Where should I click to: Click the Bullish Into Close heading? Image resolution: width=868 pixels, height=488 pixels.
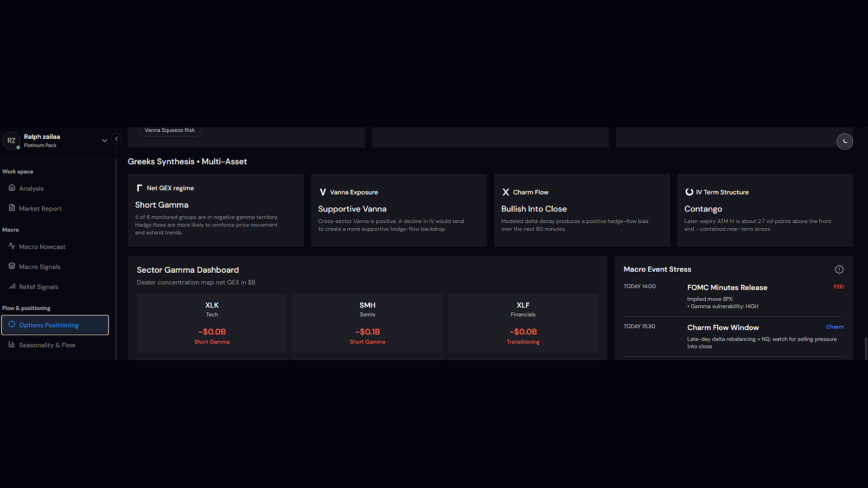click(534, 209)
